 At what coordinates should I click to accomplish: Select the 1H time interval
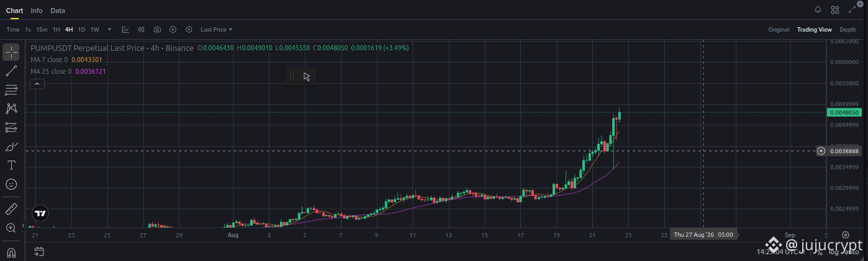[x=57, y=29]
